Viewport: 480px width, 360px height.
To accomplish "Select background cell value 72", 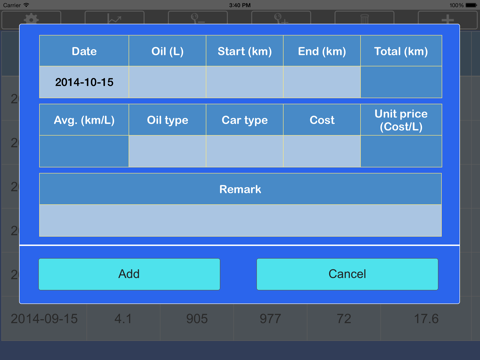I will pyautogui.click(x=344, y=319).
